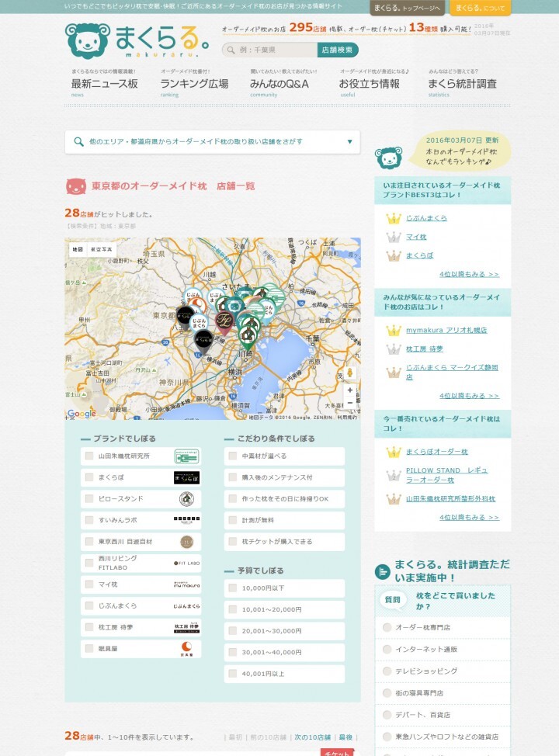Open Street View pegman on the map
Image resolution: width=559 pixels, height=756 pixels.
pos(349,373)
